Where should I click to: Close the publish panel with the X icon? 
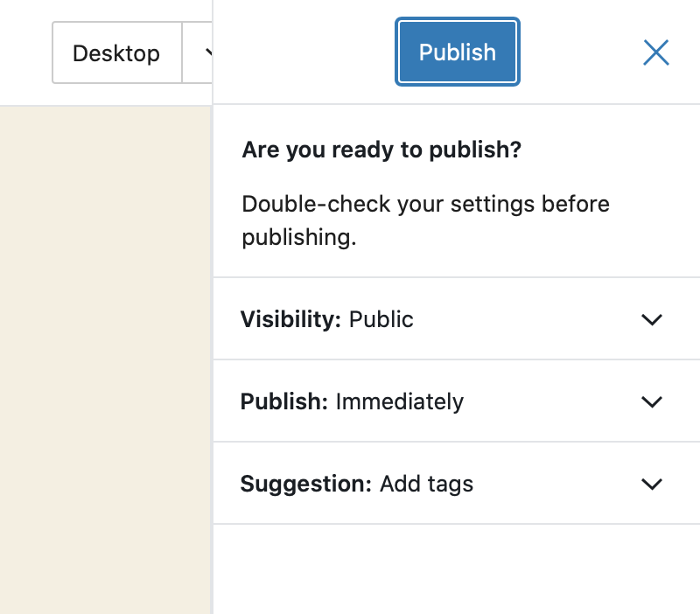(655, 52)
